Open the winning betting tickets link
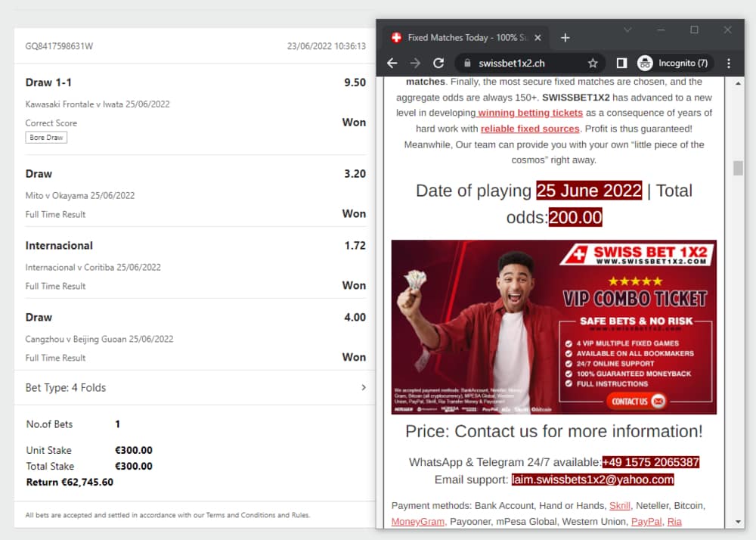This screenshot has width=756, height=540. pyautogui.click(x=530, y=113)
